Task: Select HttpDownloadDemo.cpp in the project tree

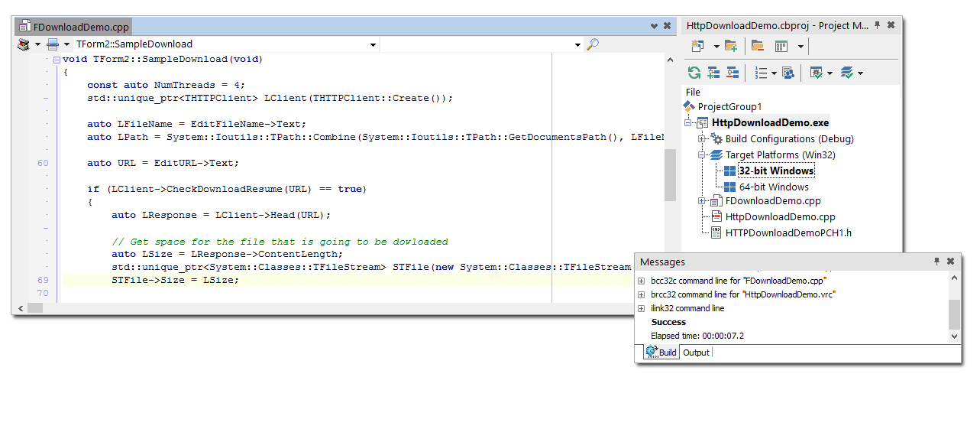Action: (x=780, y=216)
